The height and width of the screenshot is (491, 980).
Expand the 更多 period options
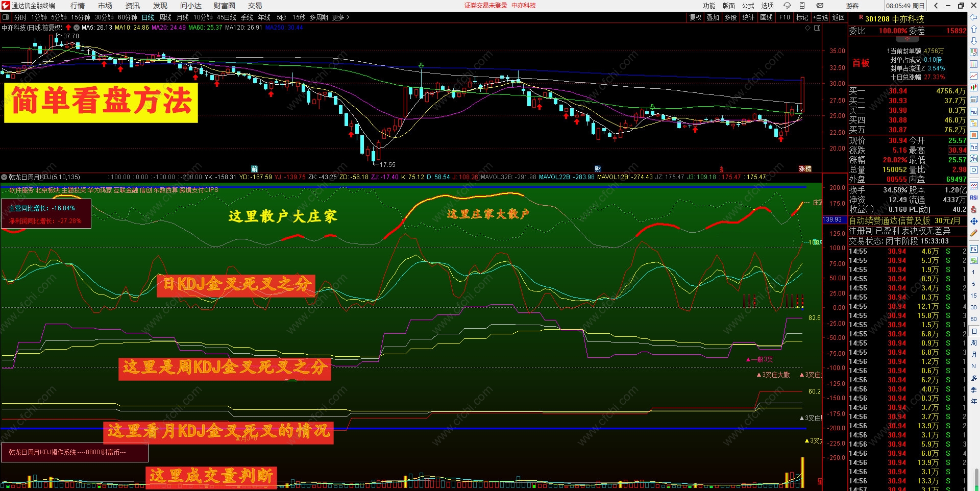point(340,17)
